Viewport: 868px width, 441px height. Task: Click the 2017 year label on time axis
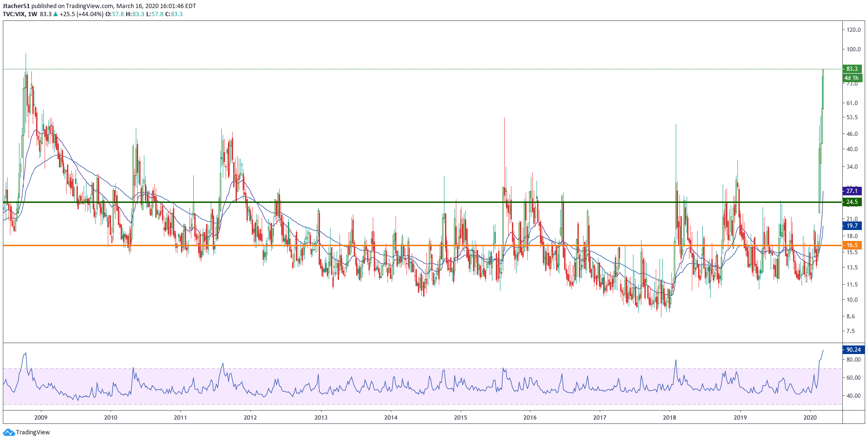click(600, 418)
